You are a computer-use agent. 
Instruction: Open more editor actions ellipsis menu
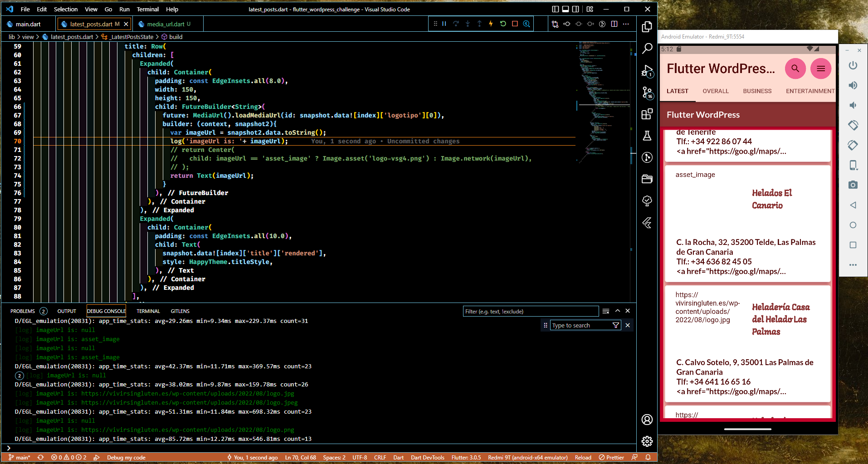tap(626, 24)
